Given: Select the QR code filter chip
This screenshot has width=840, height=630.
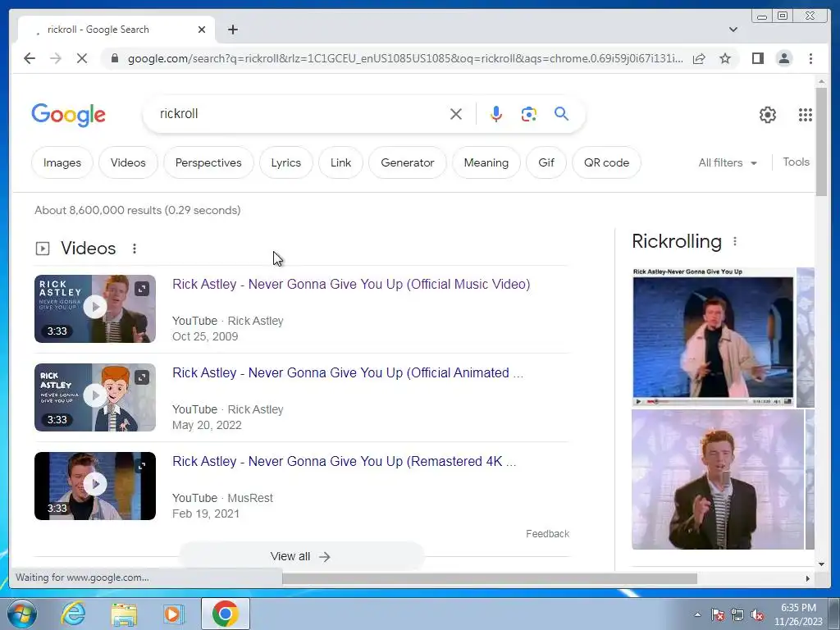Looking at the screenshot, I should 606,162.
